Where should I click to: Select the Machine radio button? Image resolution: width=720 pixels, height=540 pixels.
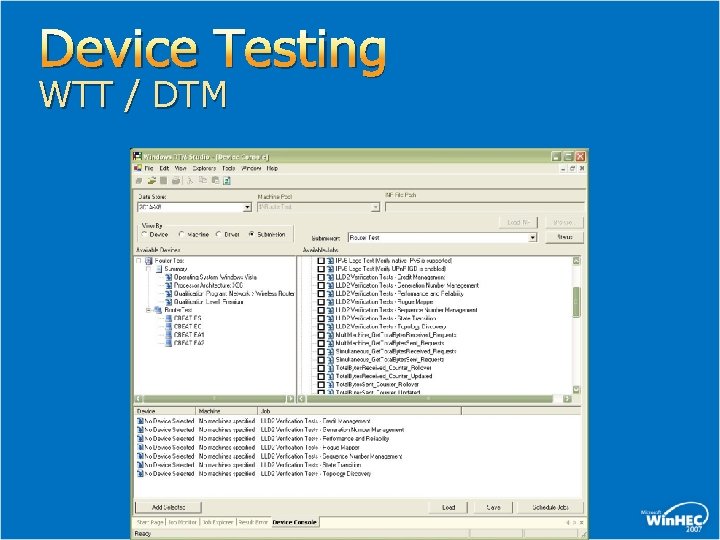(181, 235)
